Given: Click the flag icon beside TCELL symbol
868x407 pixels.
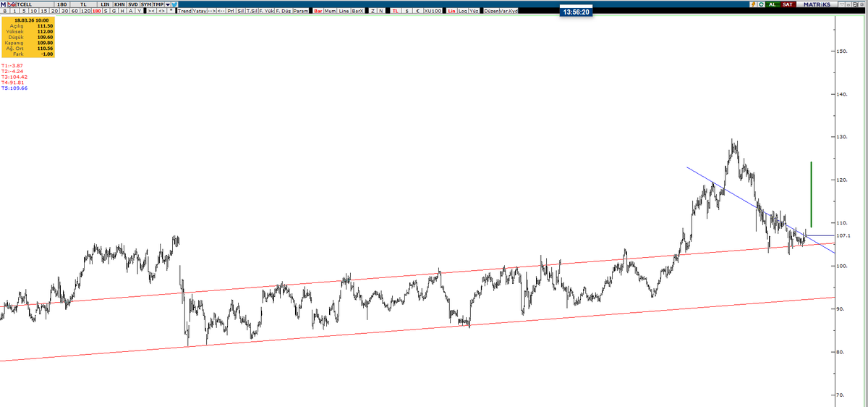Looking at the screenshot, I should coord(12,4).
